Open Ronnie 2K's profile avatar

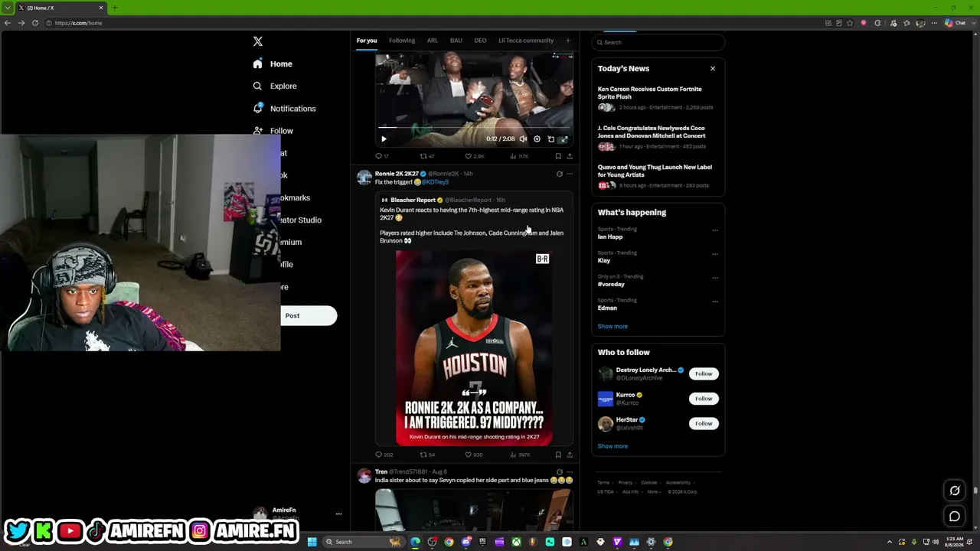[x=364, y=178]
